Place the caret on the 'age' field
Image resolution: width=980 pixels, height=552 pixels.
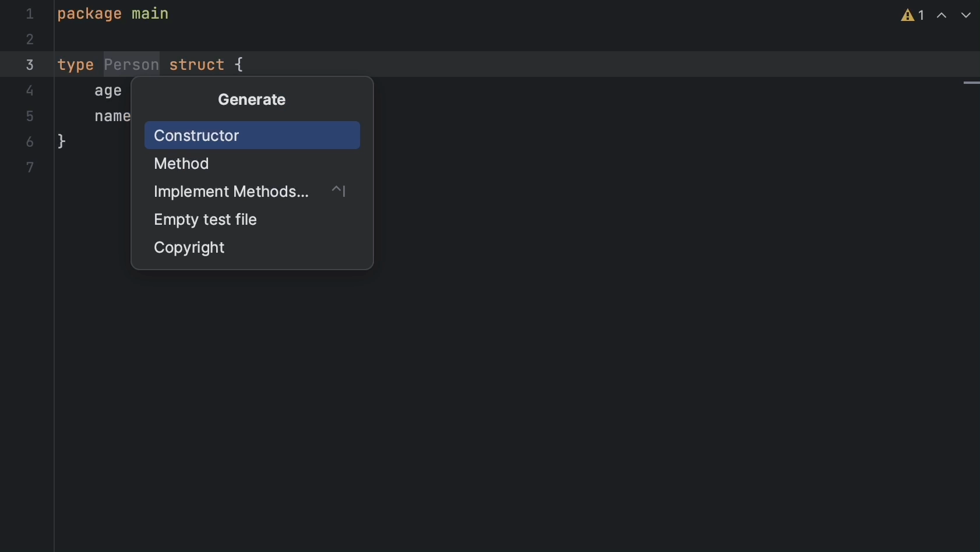click(108, 91)
